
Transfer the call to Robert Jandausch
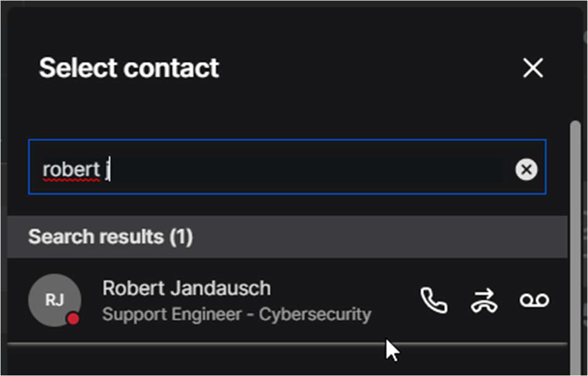[x=484, y=300]
